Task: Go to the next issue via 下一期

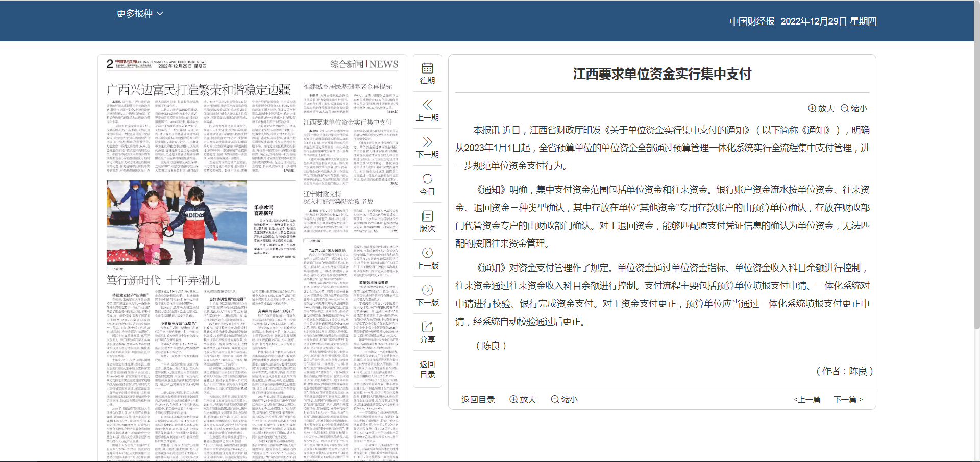Action: click(427, 148)
